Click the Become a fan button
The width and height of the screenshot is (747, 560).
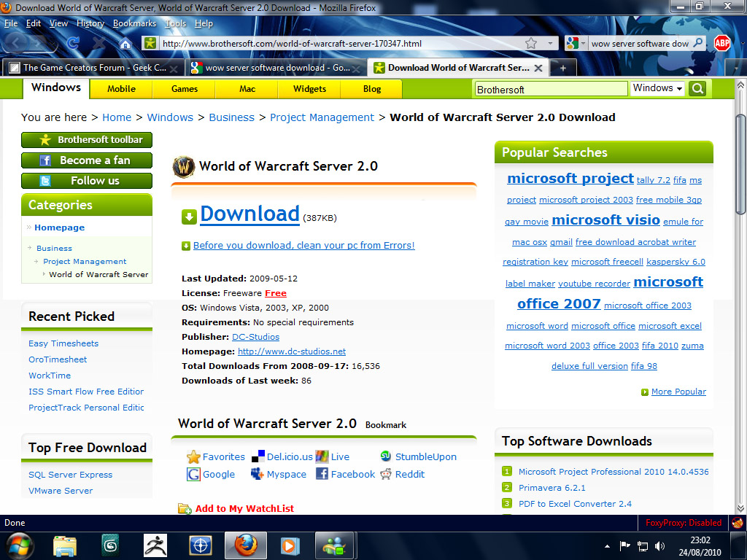tap(87, 160)
